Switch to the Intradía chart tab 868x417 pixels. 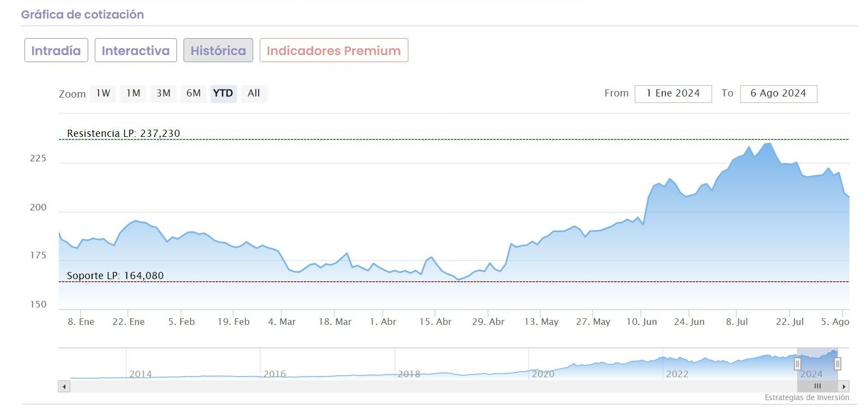tap(56, 51)
